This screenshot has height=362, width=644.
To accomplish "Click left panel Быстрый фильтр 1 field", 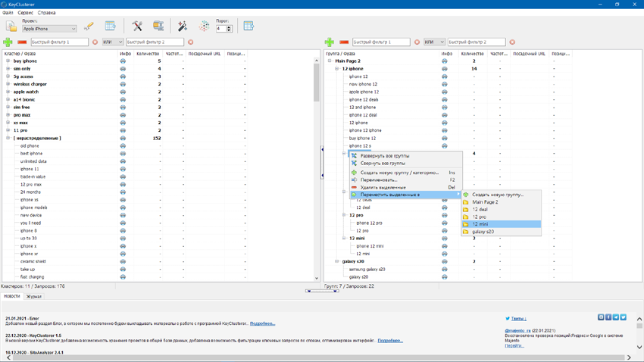I will coord(60,42).
